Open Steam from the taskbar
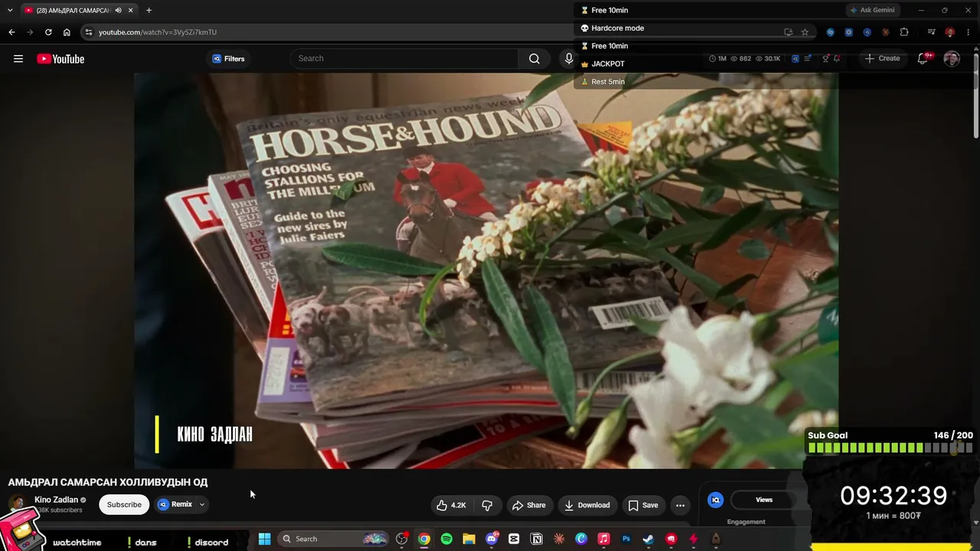980x551 pixels. [x=648, y=539]
